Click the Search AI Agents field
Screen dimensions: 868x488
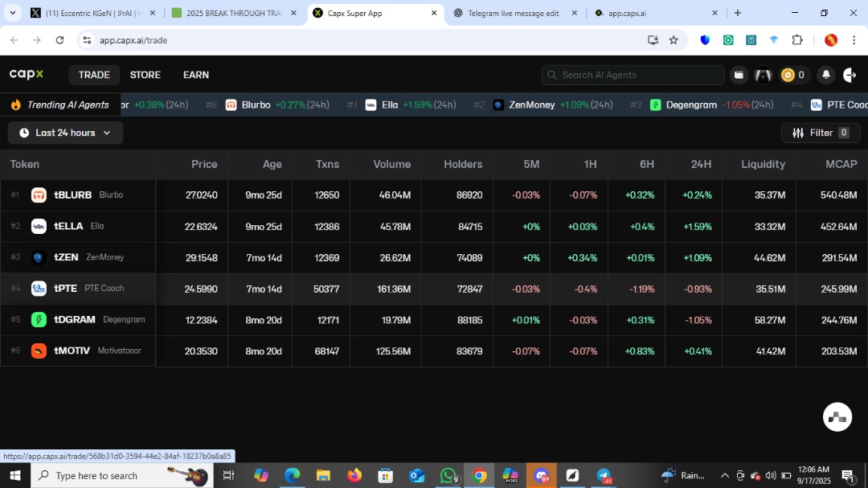(633, 75)
